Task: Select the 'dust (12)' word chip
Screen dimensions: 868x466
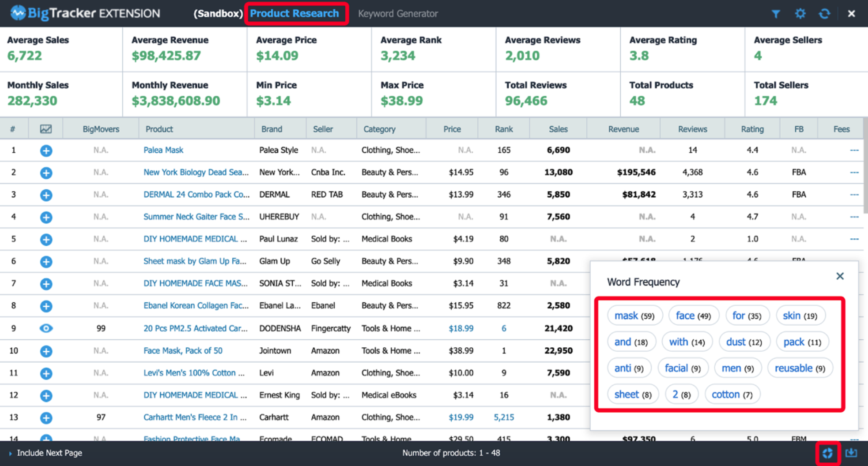Action: pos(744,342)
